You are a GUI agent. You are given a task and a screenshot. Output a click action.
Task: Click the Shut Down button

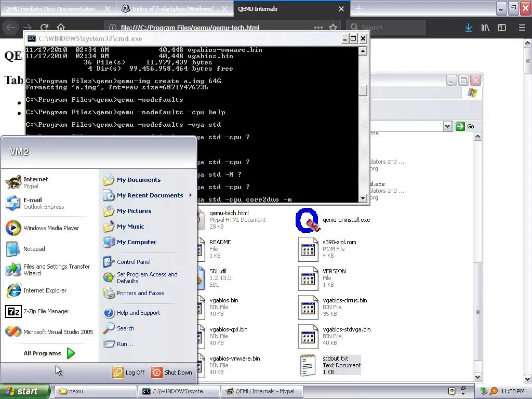tap(171, 372)
